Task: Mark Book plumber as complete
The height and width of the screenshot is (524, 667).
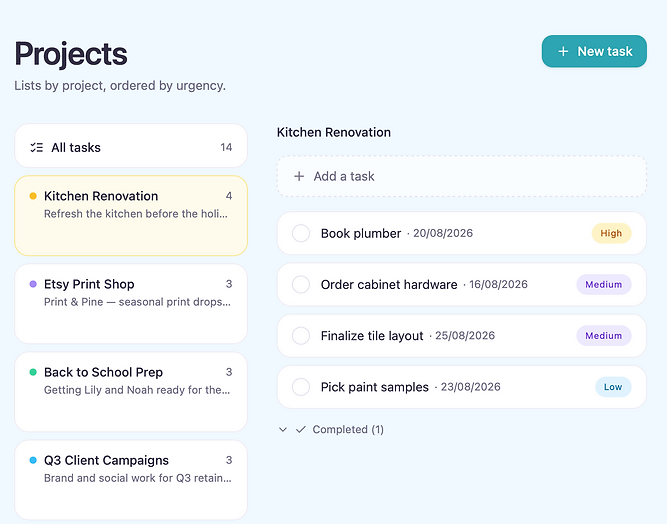Action: [301, 233]
